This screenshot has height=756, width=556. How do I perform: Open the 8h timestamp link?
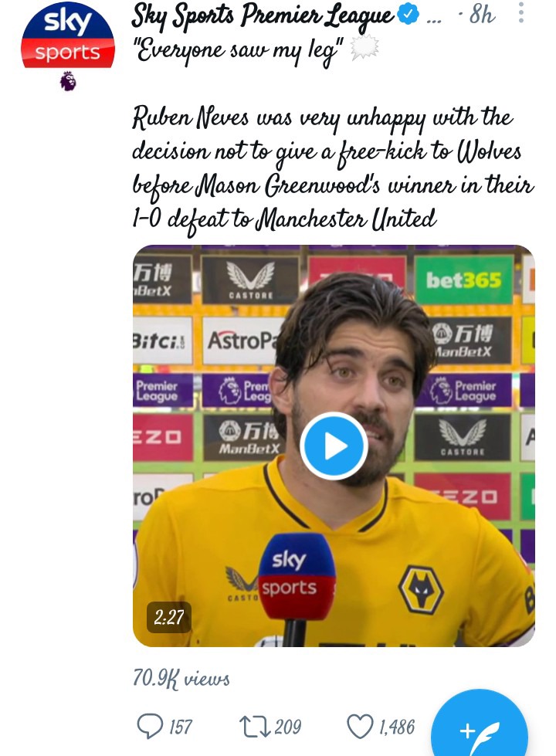pos(481,15)
